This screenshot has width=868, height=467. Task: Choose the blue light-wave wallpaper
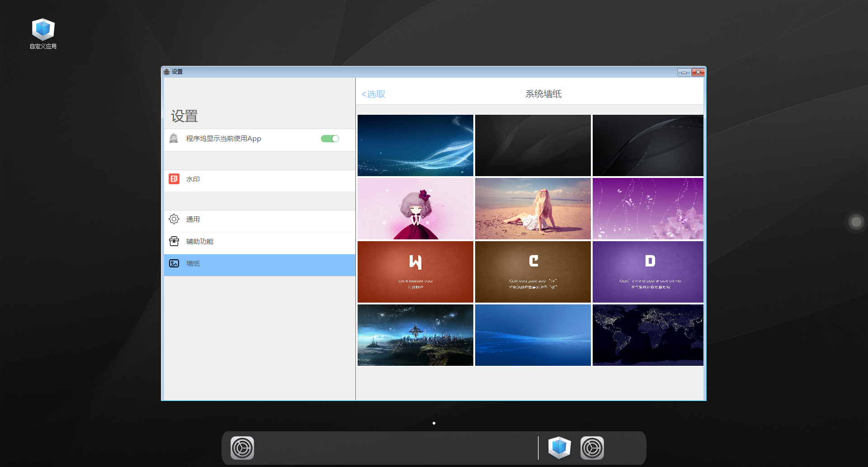pyautogui.click(x=415, y=145)
